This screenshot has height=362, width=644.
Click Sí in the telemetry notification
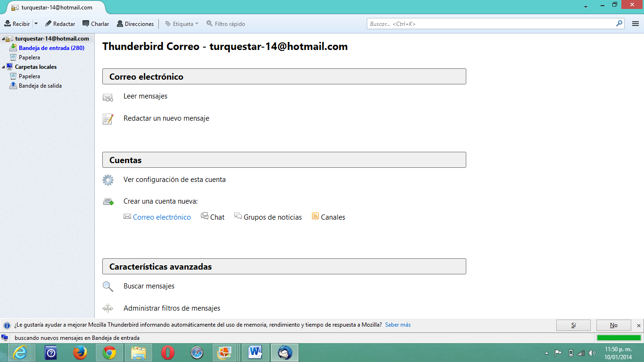(x=573, y=325)
